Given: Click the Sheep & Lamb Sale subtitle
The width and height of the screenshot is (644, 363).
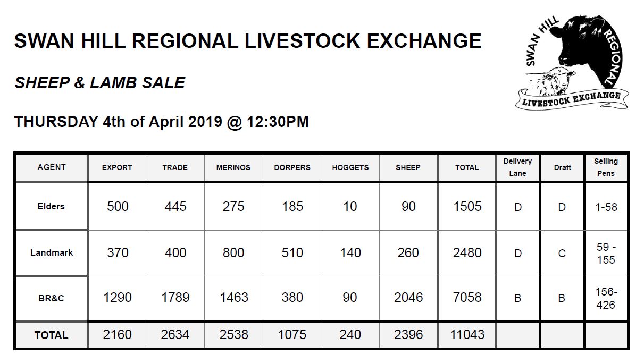Looking at the screenshot, I should click(100, 82).
